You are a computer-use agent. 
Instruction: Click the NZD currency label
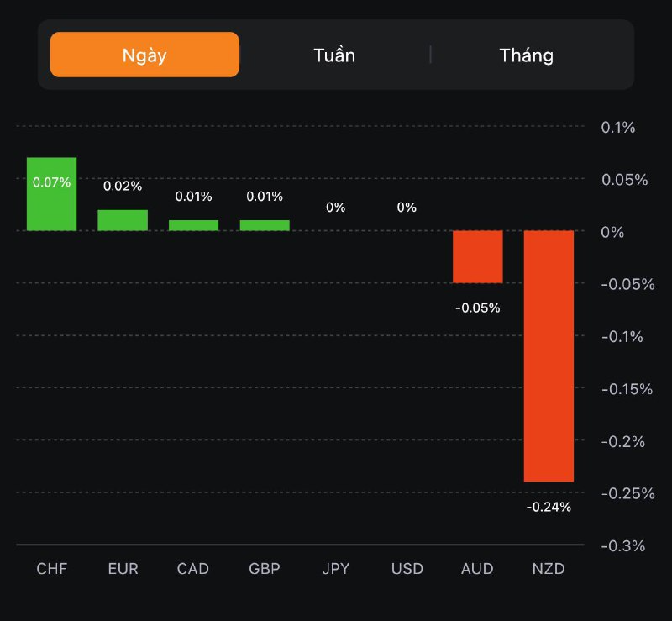549,569
